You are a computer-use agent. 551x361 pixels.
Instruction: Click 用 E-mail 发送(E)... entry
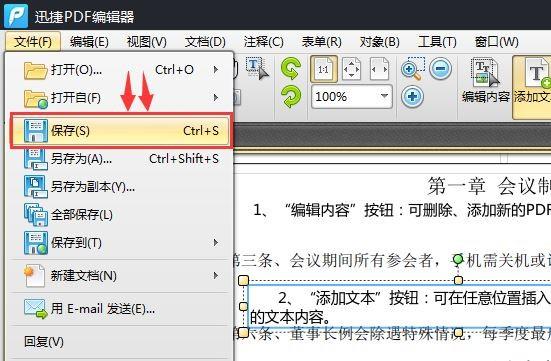[120, 309]
